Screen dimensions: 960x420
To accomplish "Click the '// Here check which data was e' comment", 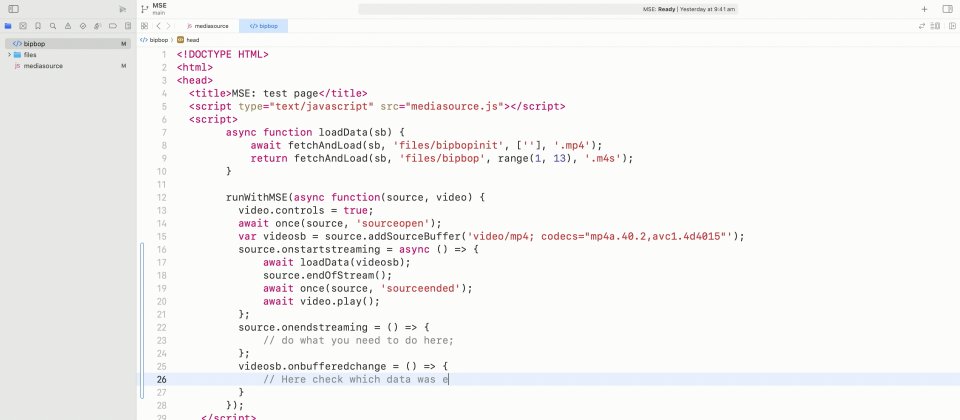I will pyautogui.click(x=356, y=380).
